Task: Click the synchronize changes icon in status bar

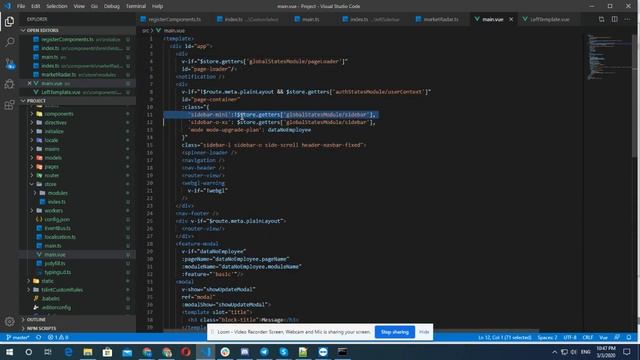Action: click(x=38, y=338)
